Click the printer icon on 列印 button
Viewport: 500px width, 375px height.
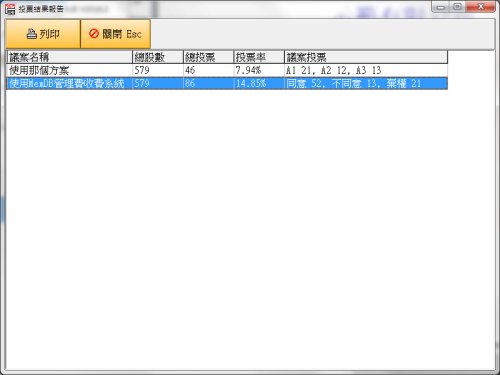(x=31, y=34)
